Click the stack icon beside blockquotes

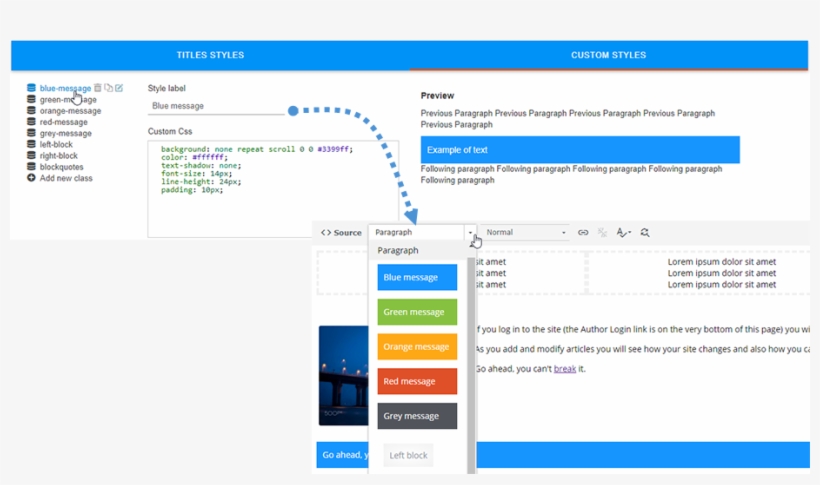(x=31, y=167)
